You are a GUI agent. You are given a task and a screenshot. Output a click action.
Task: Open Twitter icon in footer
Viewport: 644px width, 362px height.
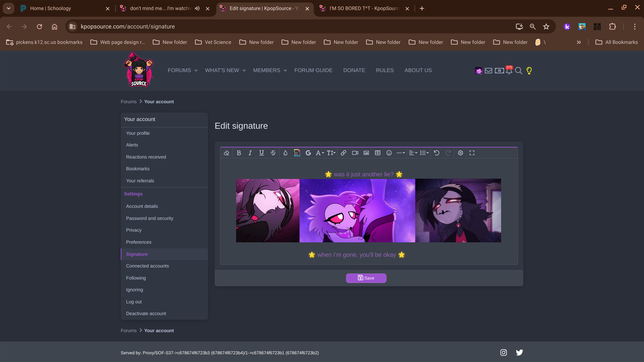pos(520,353)
